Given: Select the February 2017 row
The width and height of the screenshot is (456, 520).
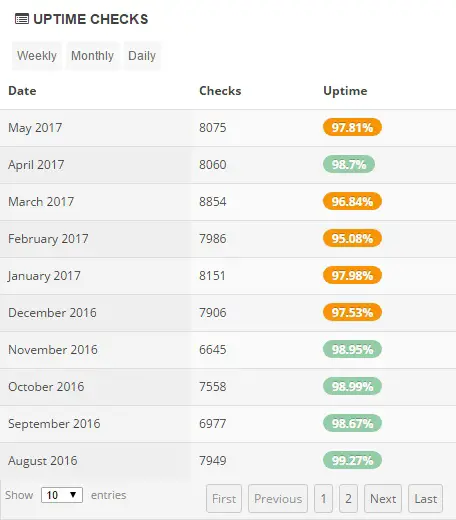Looking at the screenshot, I should pyautogui.click(x=228, y=239).
